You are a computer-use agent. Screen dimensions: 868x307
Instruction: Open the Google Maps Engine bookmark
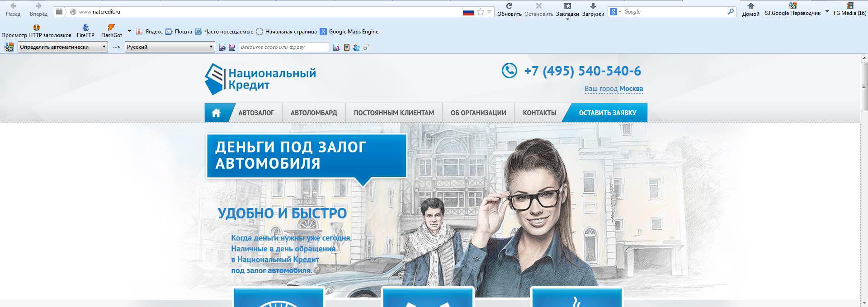tap(349, 32)
